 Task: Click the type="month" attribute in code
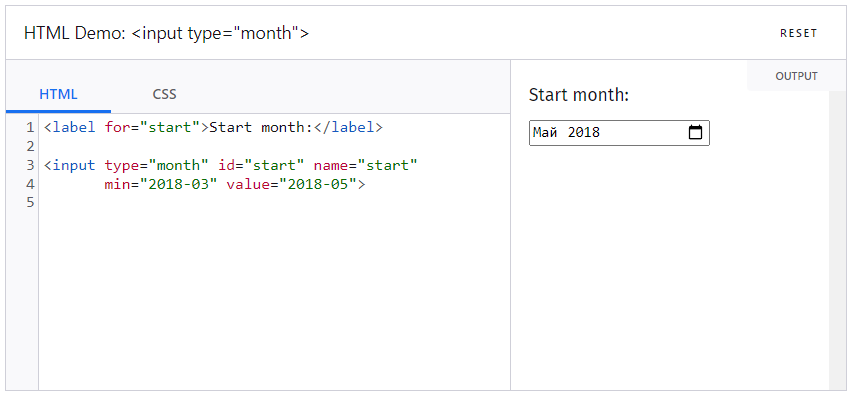(x=156, y=165)
